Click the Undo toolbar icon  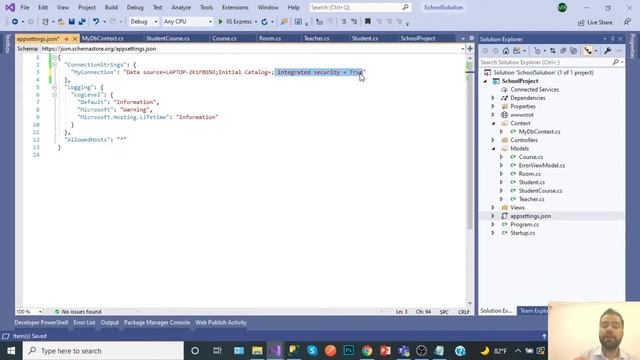[x=96, y=22]
